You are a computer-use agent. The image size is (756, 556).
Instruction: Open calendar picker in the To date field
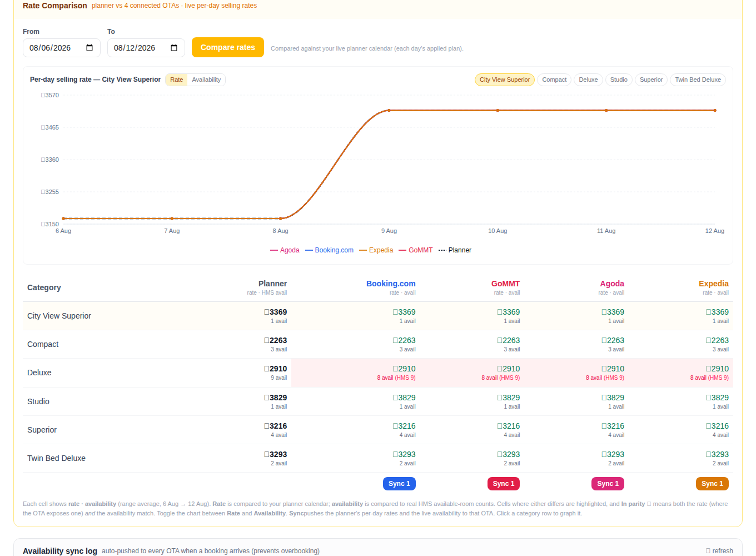point(174,48)
